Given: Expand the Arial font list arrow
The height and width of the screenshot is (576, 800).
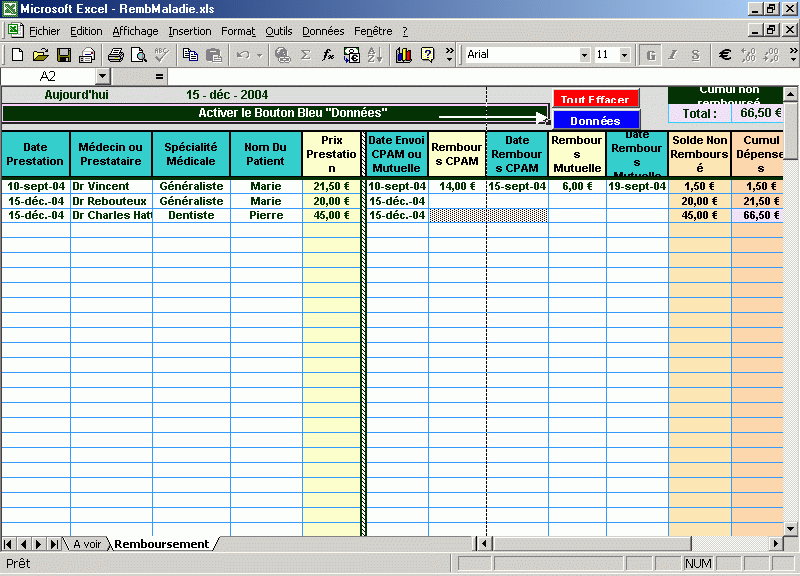Looking at the screenshot, I should tap(585, 55).
